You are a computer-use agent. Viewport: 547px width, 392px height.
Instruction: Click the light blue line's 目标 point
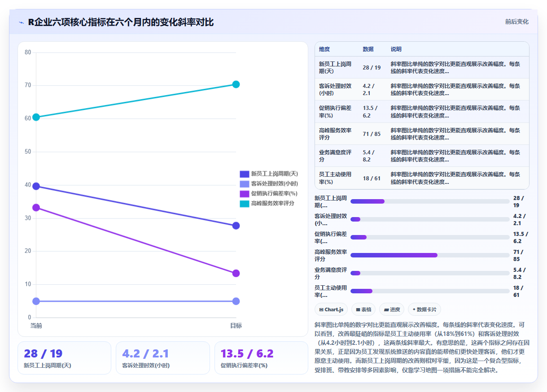(x=236, y=301)
